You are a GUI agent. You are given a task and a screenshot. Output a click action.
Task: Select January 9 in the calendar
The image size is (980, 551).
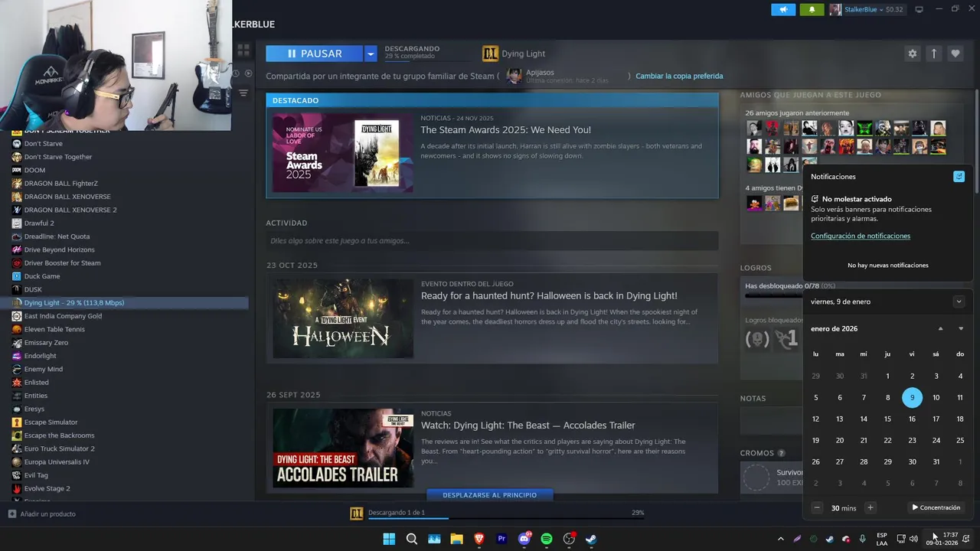(x=912, y=398)
